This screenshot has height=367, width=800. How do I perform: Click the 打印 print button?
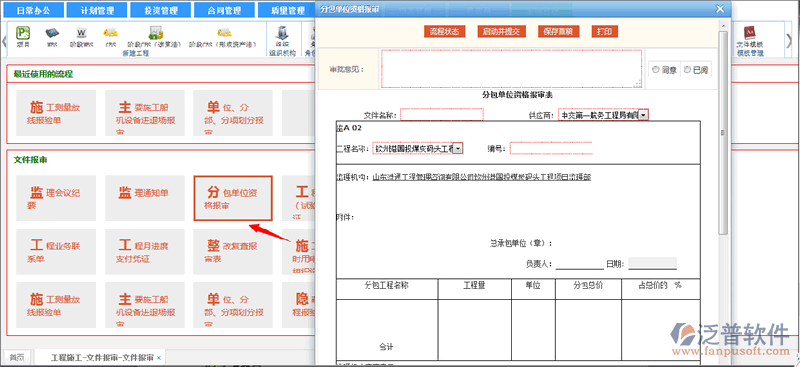[605, 32]
